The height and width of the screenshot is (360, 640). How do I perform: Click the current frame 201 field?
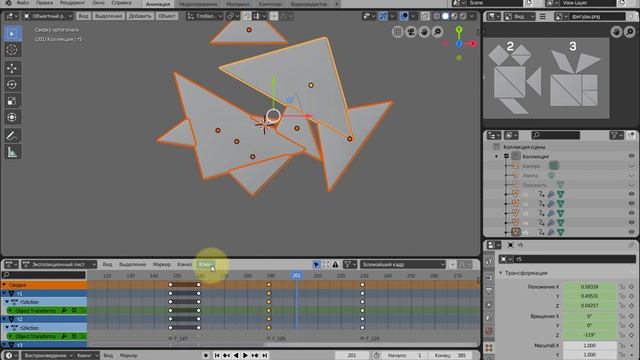(x=351, y=355)
